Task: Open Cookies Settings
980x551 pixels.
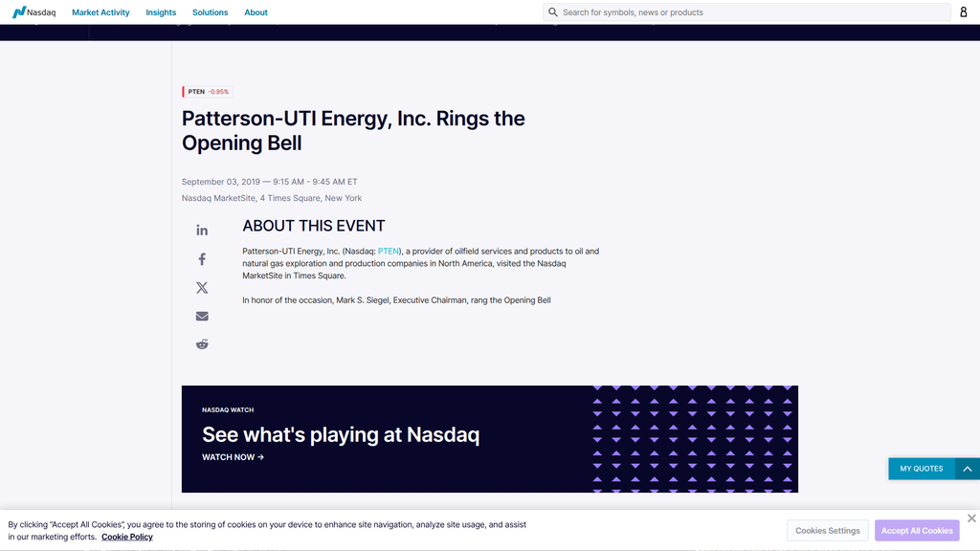Action: click(828, 530)
